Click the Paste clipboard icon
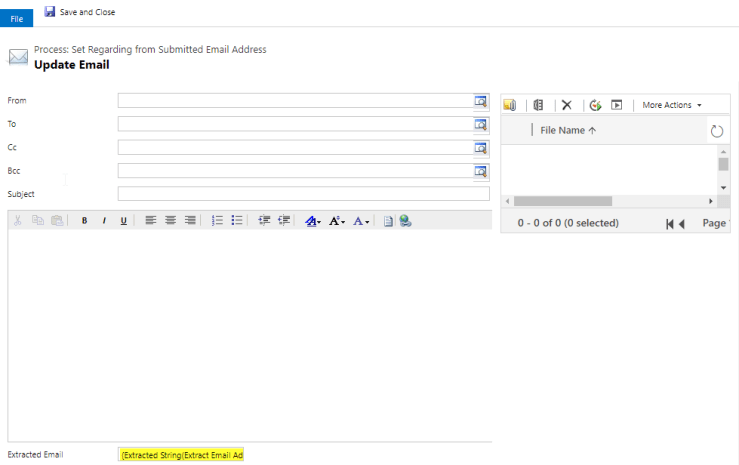 (x=57, y=220)
